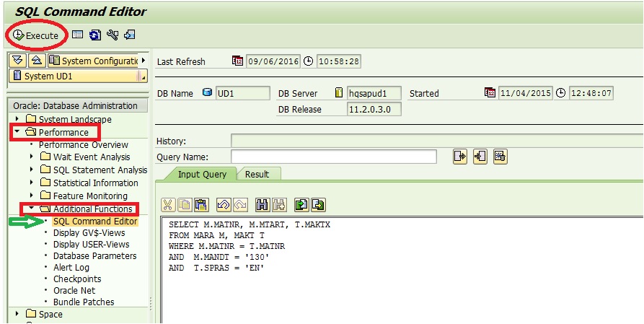Collapse the Performance folder
The width and height of the screenshot is (644, 324).
coord(17,132)
